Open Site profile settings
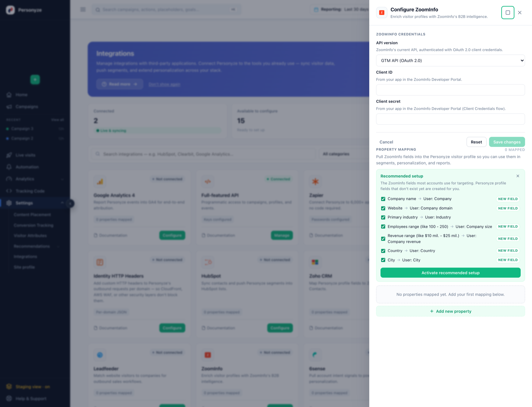532x407 pixels. pyautogui.click(x=24, y=267)
